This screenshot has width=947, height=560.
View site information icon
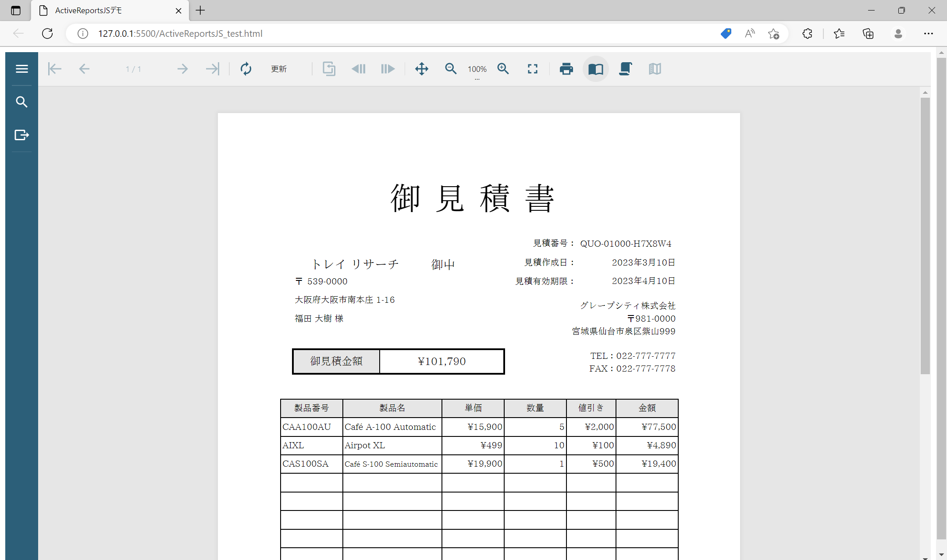click(x=83, y=34)
